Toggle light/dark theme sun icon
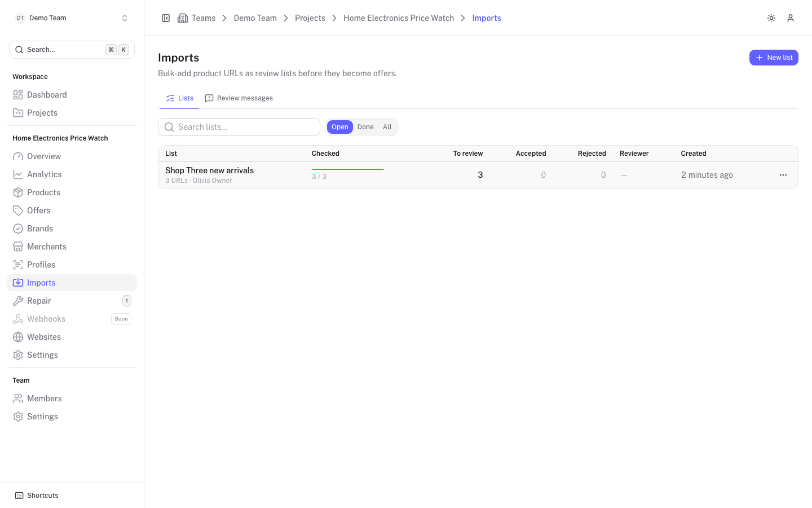 click(771, 18)
